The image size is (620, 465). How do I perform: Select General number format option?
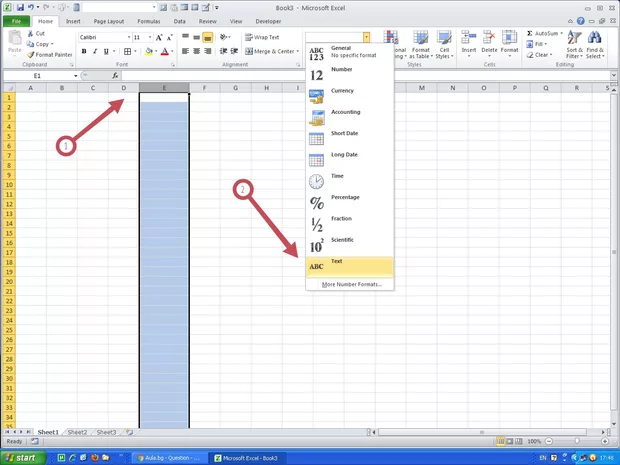point(350,53)
